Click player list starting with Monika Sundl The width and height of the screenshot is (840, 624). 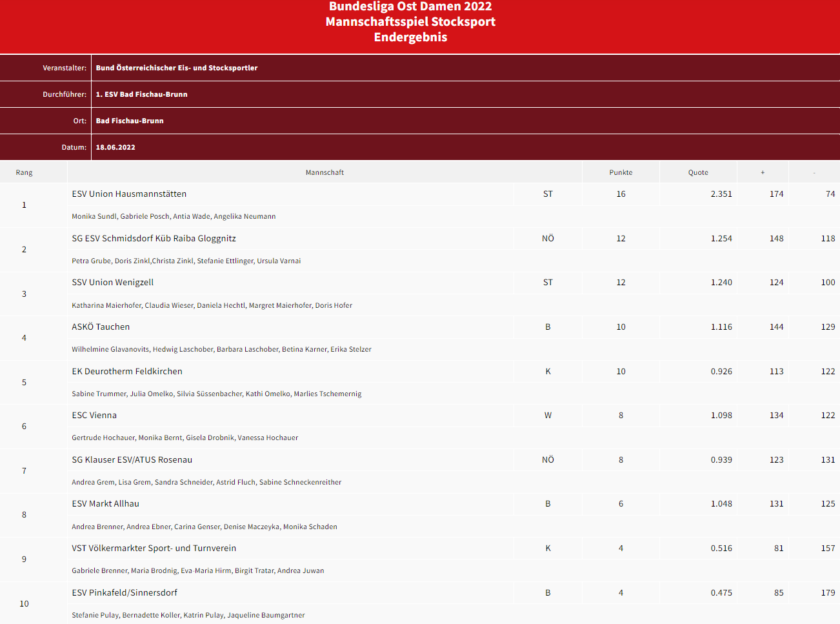[174, 216]
